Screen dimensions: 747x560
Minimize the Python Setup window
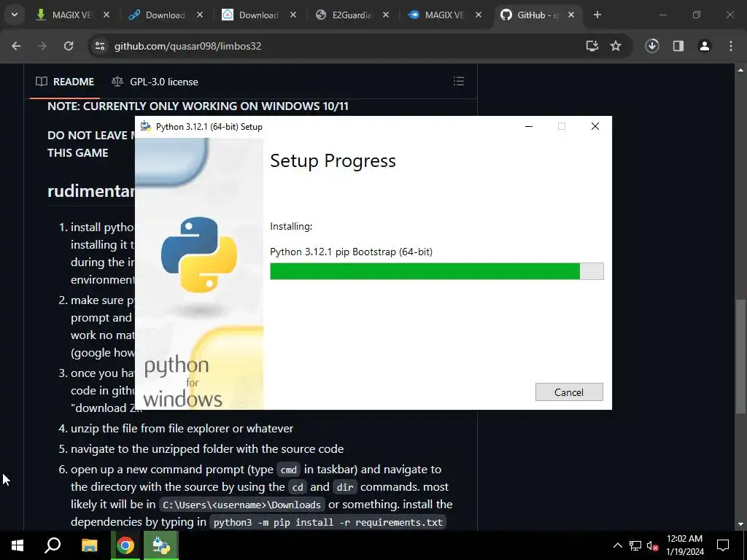coord(529,126)
